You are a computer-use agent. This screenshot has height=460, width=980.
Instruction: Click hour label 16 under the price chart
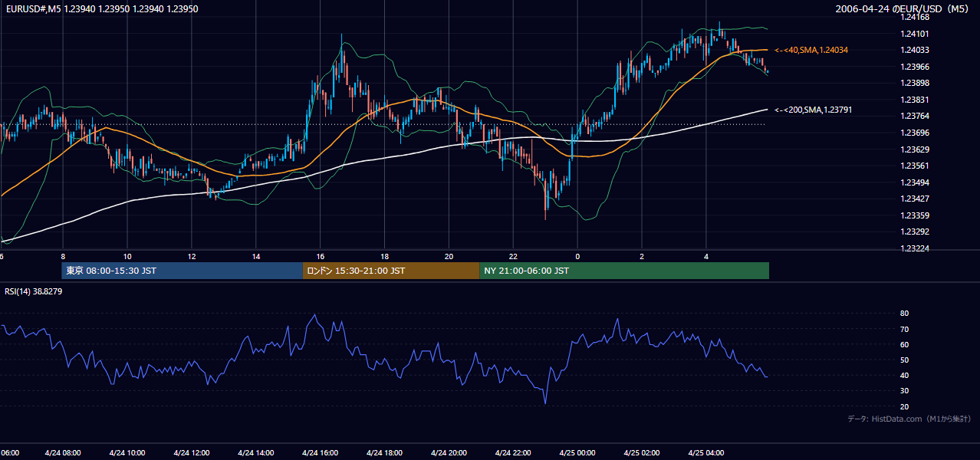coord(321,257)
